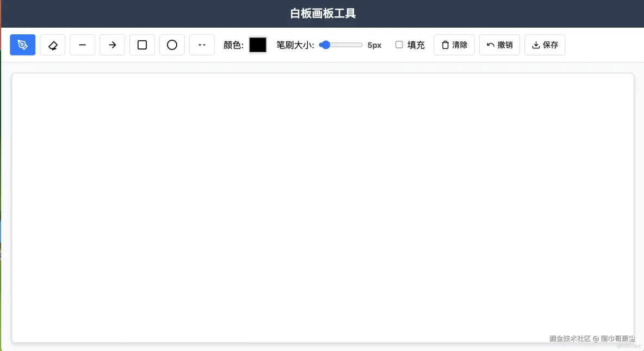Viewport: 644px width, 351px height.
Task: Pick the Rectangle shape tool
Action: pyautogui.click(x=142, y=45)
